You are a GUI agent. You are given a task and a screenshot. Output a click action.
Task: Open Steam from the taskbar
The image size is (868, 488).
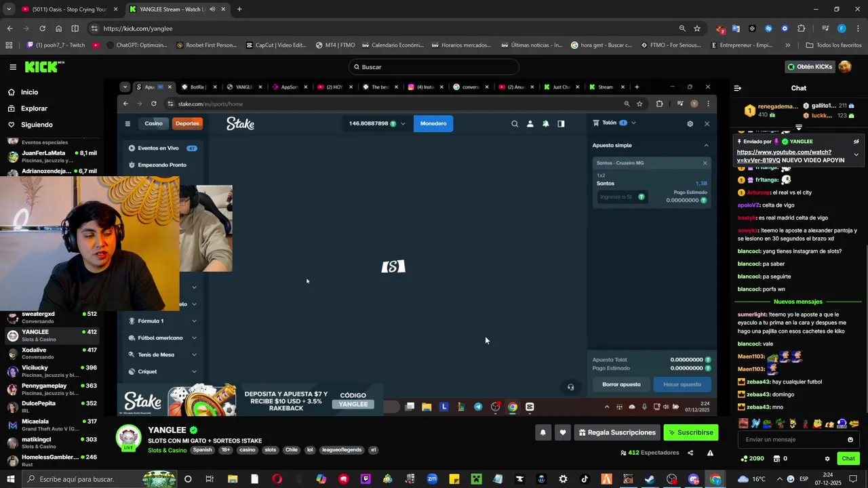click(x=650, y=479)
